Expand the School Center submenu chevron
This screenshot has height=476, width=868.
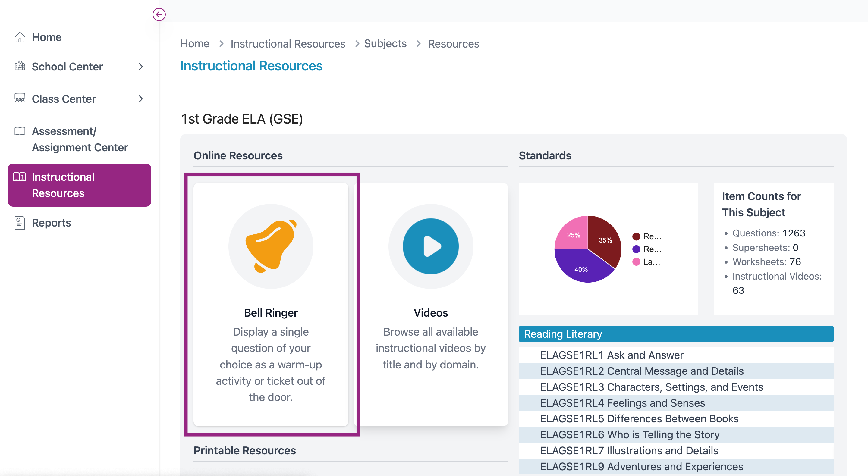point(141,67)
